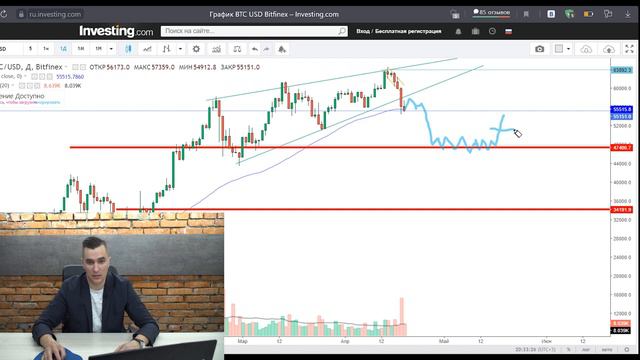The width and height of the screenshot is (640, 360).
Task: Take a chart snapshot with camera icon
Action: [x=540, y=49]
